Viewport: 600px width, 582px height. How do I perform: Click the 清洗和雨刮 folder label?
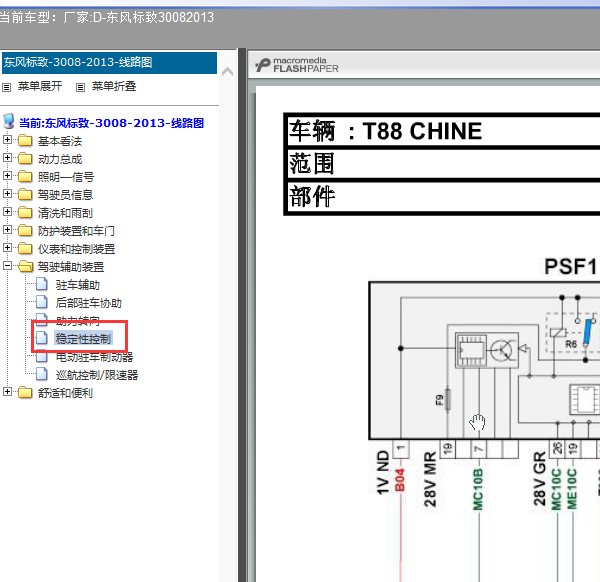point(65,213)
